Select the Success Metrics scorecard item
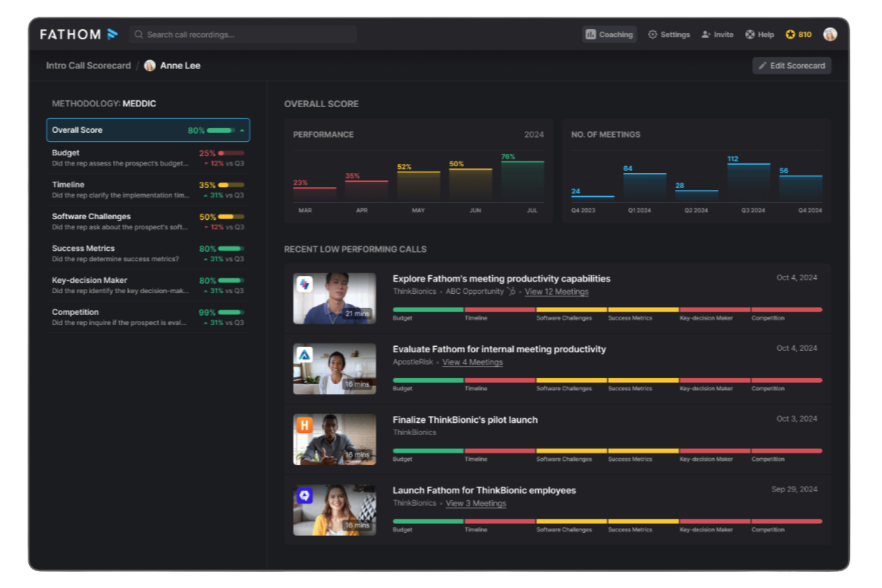Viewport: 882px width, 588px height. (x=148, y=253)
